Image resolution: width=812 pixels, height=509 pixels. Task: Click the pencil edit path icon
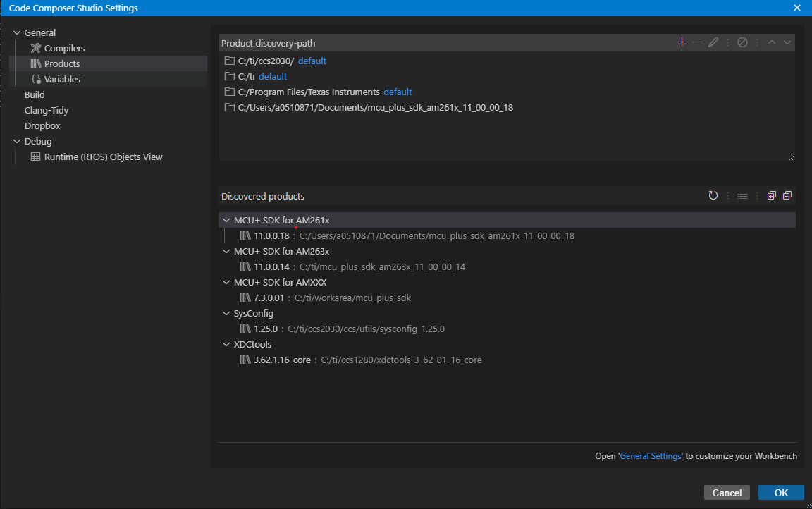pos(713,43)
